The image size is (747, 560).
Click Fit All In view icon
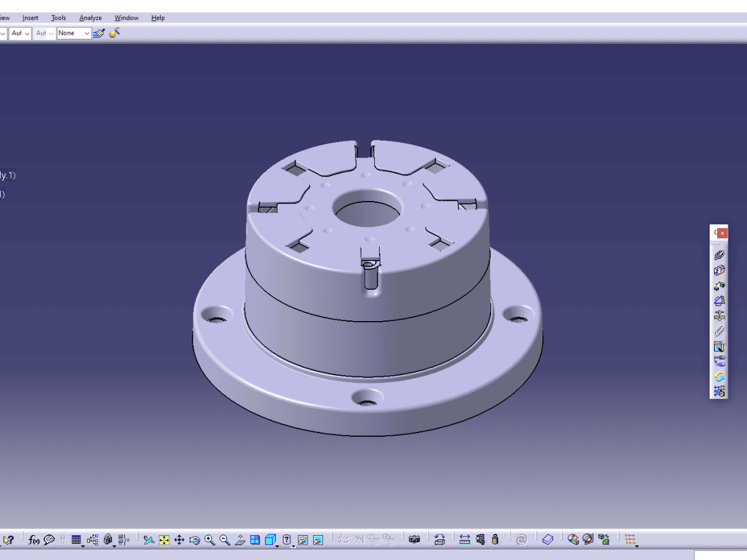click(164, 540)
